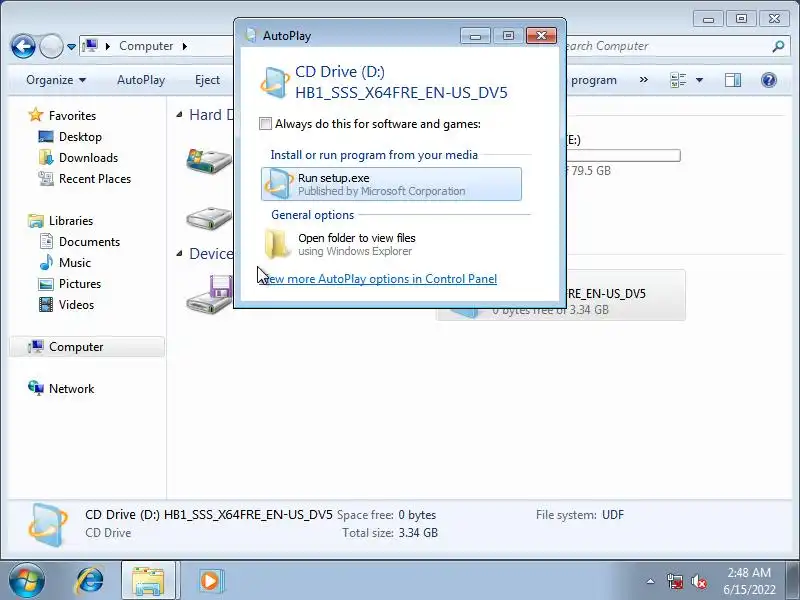Launch Windows Media Player from the taskbar
The width and height of the screenshot is (800, 600).
pos(210,581)
